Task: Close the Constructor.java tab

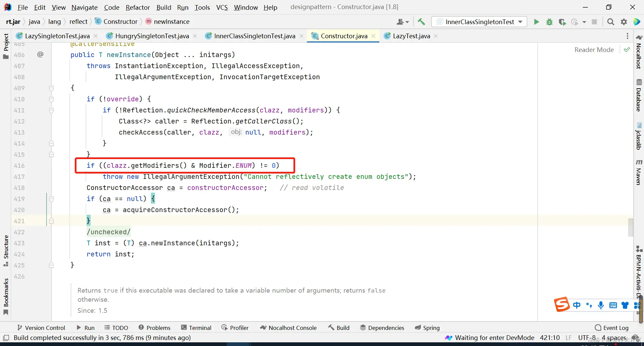Action: (373, 36)
